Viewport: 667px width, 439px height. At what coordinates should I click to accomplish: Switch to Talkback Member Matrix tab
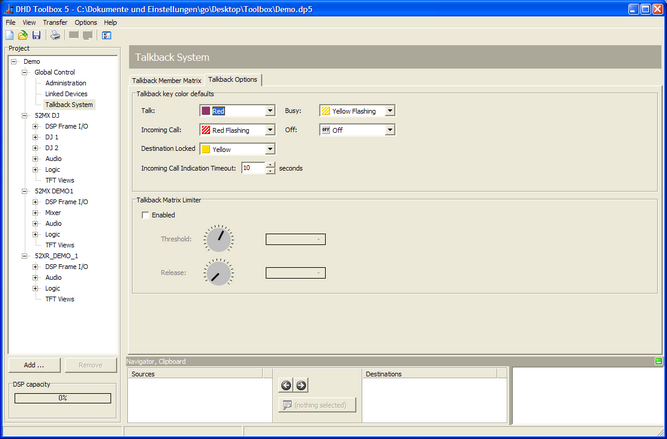[167, 80]
